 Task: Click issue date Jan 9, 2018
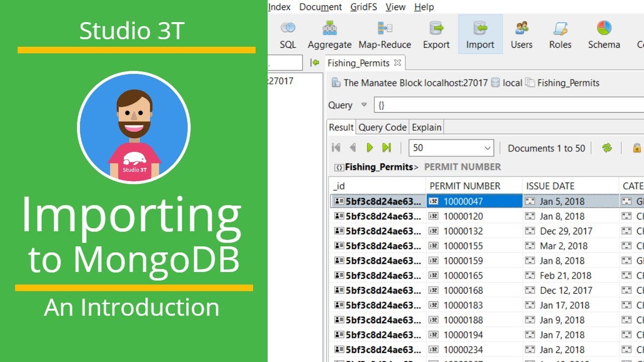pos(571,320)
